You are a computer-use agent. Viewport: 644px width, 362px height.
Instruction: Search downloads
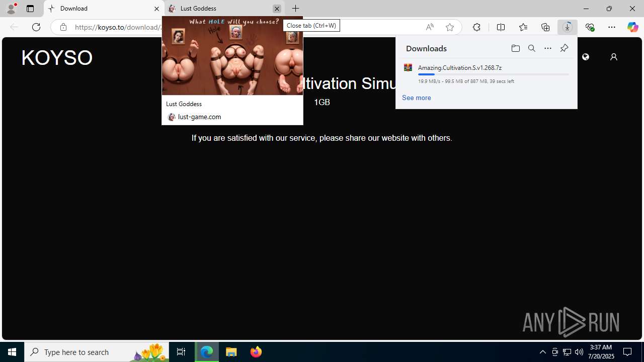tap(532, 48)
